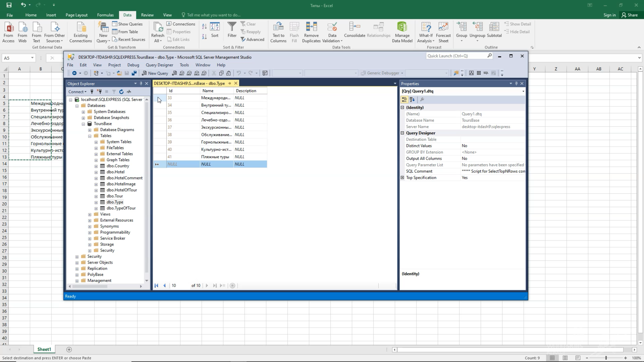Switch to Excel Formulas ribbon tab
Viewport: 644px width, 362px height.
[x=105, y=15]
